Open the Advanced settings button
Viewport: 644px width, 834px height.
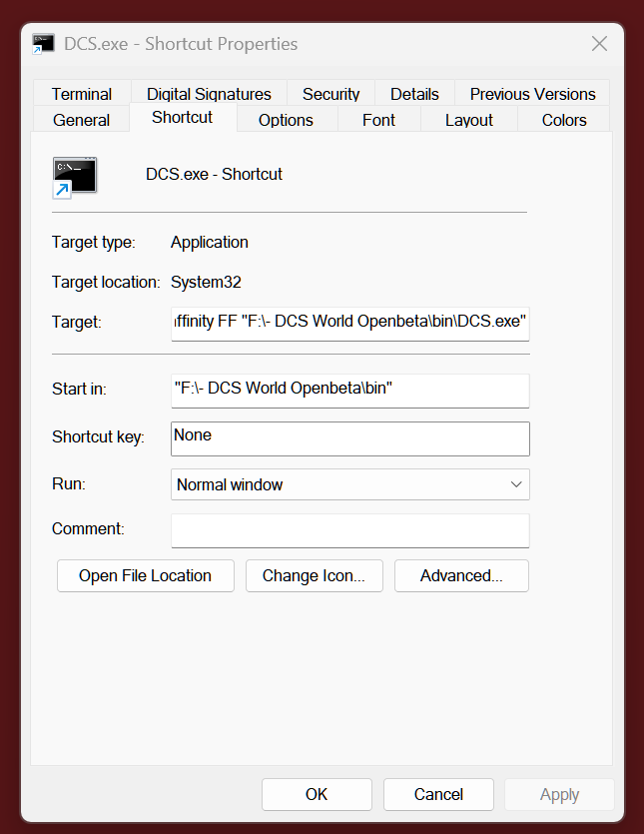[x=461, y=575]
